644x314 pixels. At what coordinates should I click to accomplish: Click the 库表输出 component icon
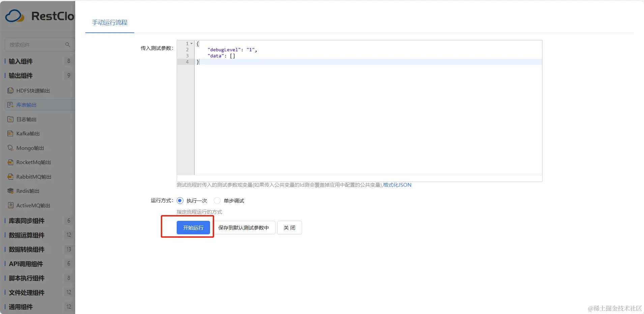coord(10,105)
